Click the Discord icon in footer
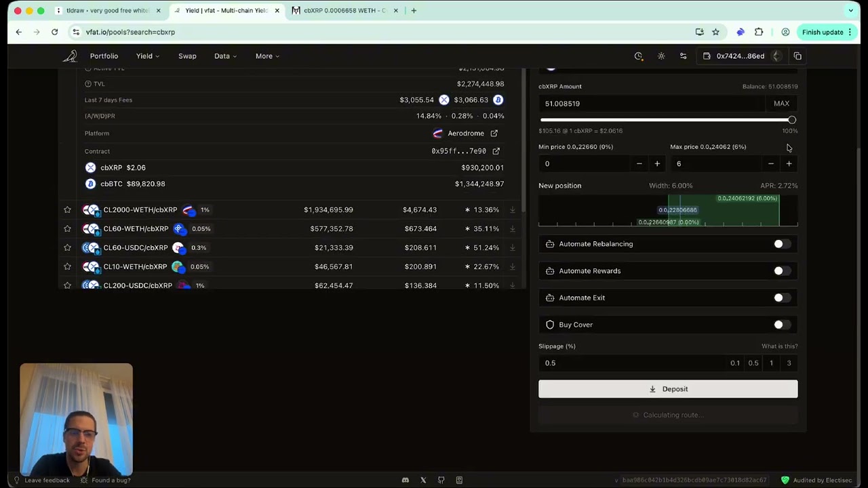868x488 pixels. [406, 480]
